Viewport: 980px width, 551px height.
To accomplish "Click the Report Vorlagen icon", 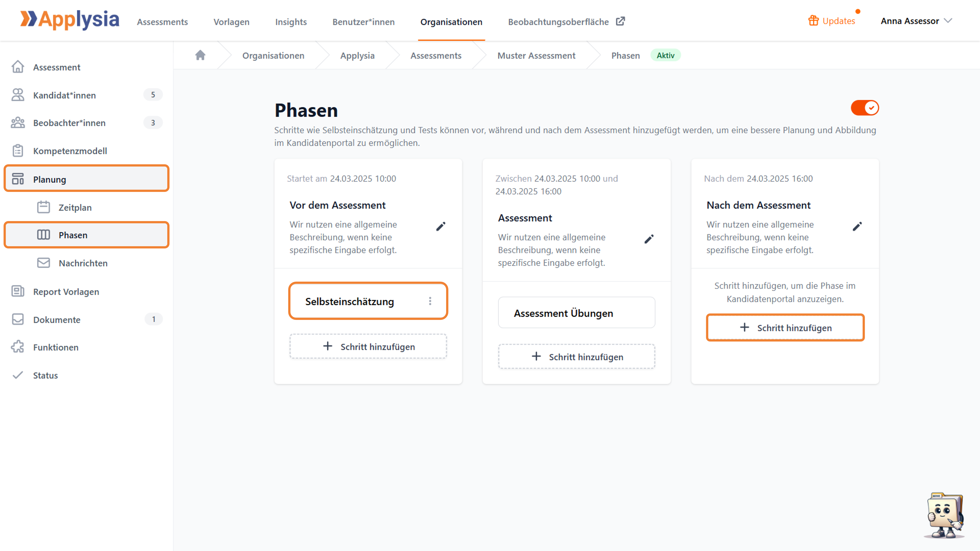I will coord(18,291).
